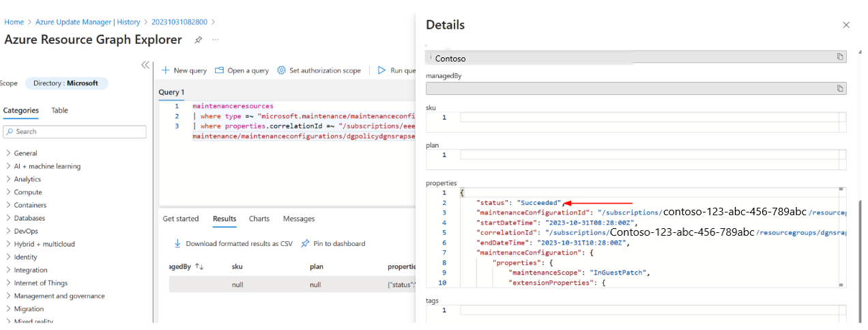The image size is (868, 330).
Task: Open the Get started tab
Action: pos(181,219)
